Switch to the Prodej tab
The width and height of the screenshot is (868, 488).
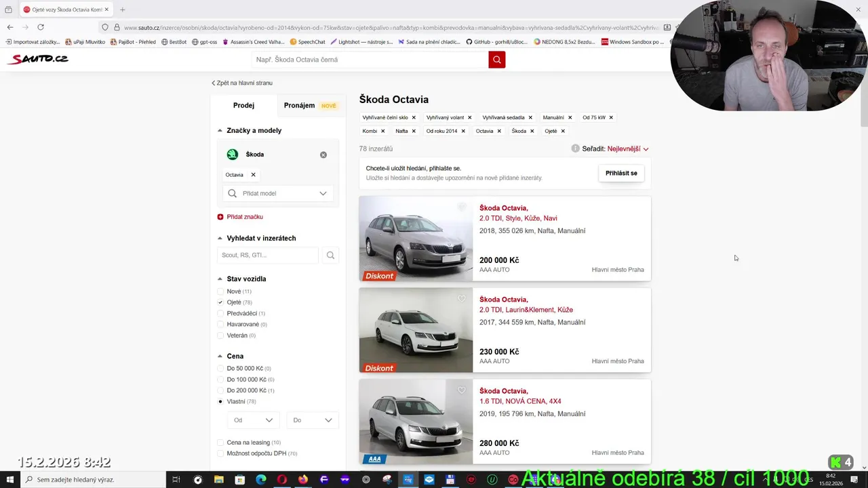point(243,106)
